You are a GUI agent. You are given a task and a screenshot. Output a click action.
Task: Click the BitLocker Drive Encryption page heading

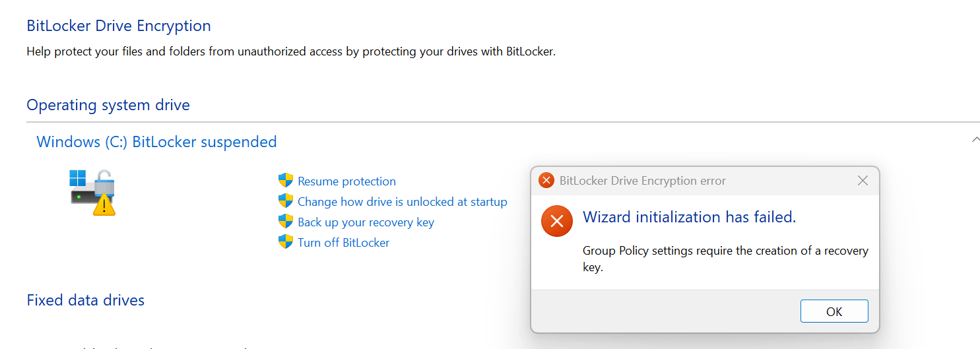[119, 26]
